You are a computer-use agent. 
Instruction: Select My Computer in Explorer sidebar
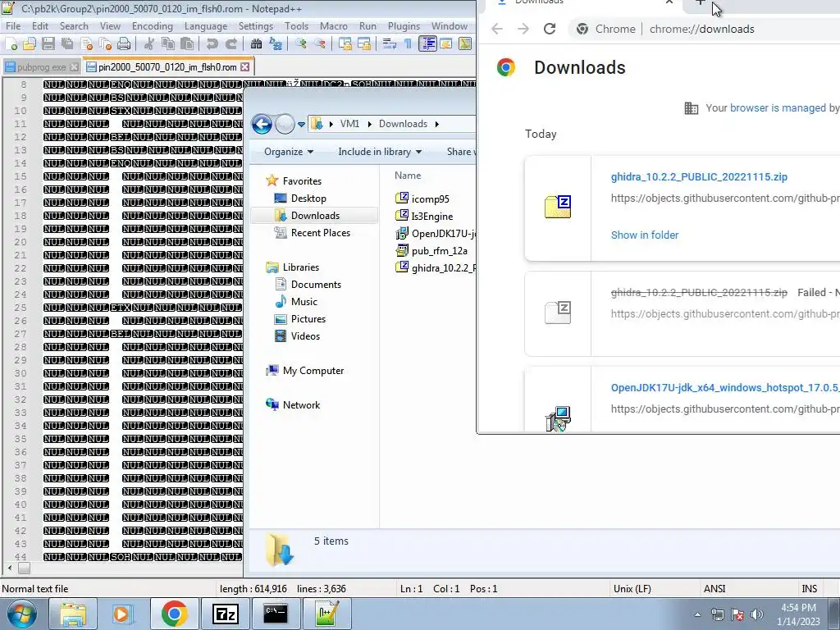click(x=313, y=371)
